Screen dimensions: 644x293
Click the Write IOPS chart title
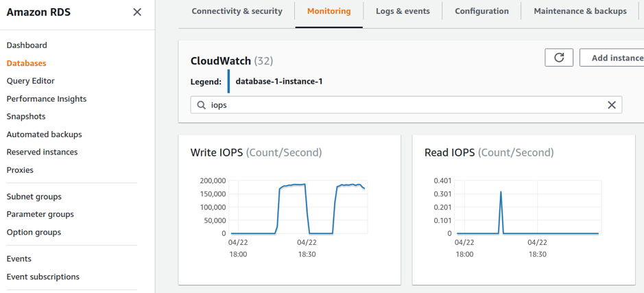[x=257, y=153]
